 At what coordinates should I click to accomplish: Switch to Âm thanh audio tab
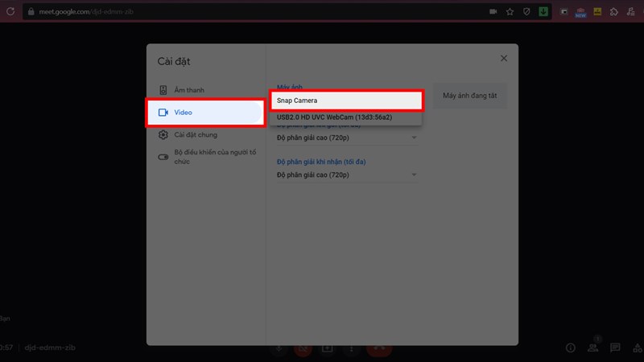189,90
